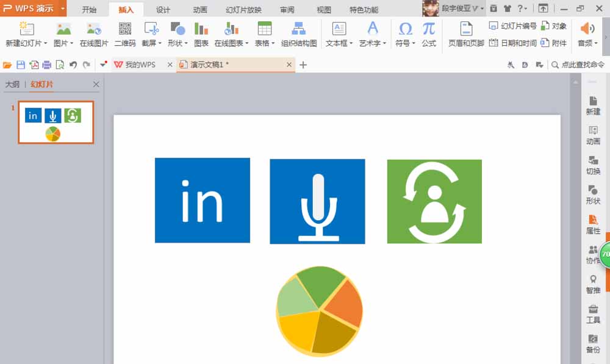Image resolution: width=610 pixels, height=364 pixels.
Task: Expand the WPS 演示 application menu arrow
Action: [x=63, y=8]
